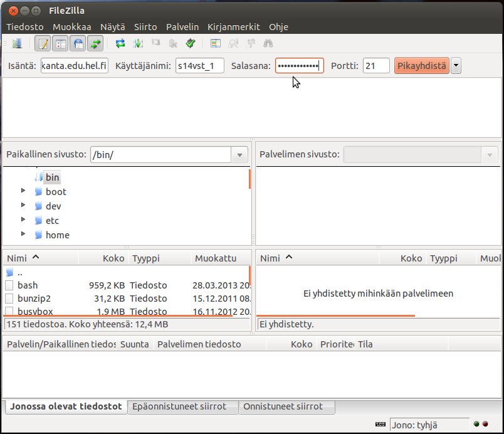Open Siirto menu

point(145,27)
